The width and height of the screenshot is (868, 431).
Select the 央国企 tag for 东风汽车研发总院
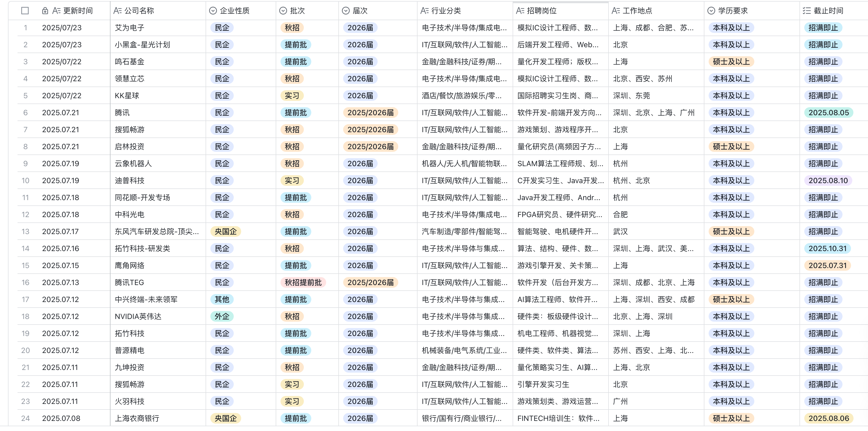pyautogui.click(x=225, y=232)
